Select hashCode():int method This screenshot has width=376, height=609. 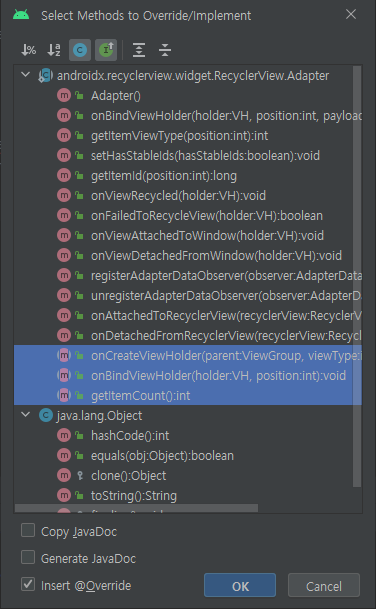[188, 435]
